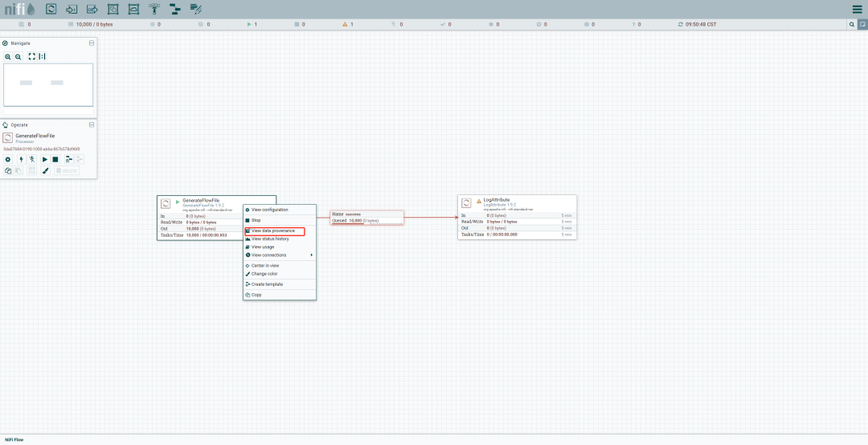Screen dimensions: 868x445
Task: Choose Stop in context menu
Action: coord(280,220)
